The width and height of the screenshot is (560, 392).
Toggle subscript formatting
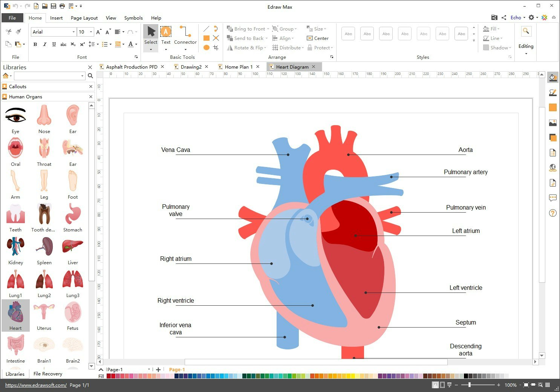[73, 44]
